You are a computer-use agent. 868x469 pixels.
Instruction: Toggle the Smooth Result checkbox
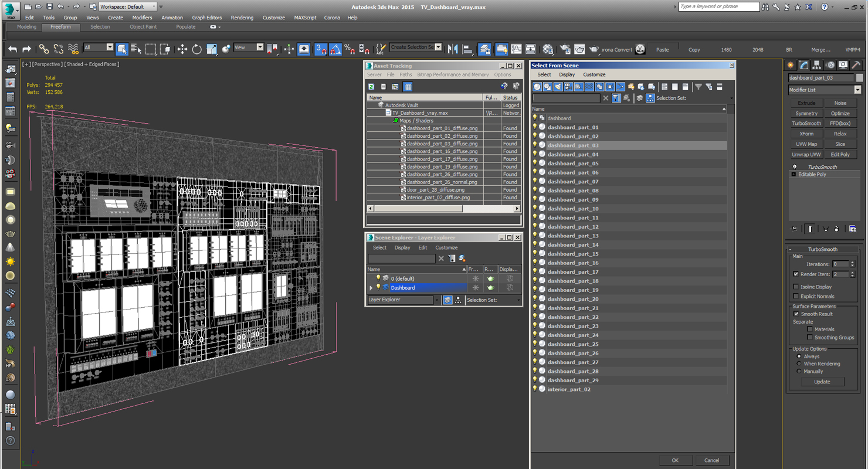pos(796,314)
